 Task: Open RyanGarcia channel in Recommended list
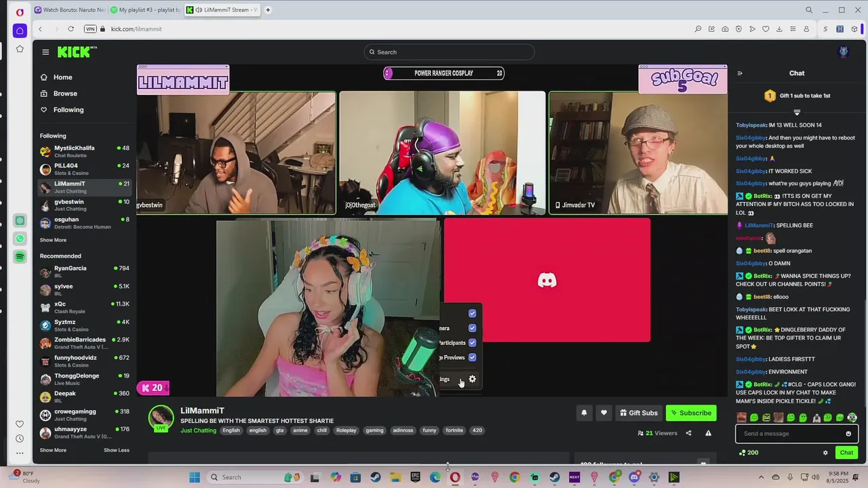(x=85, y=271)
